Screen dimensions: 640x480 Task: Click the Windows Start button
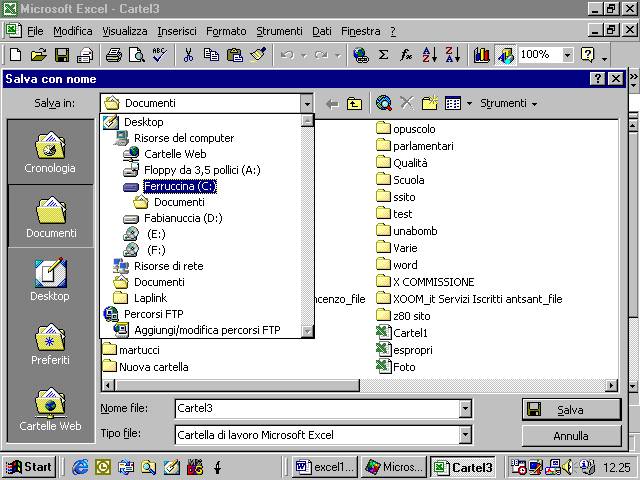tap(29, 468)
